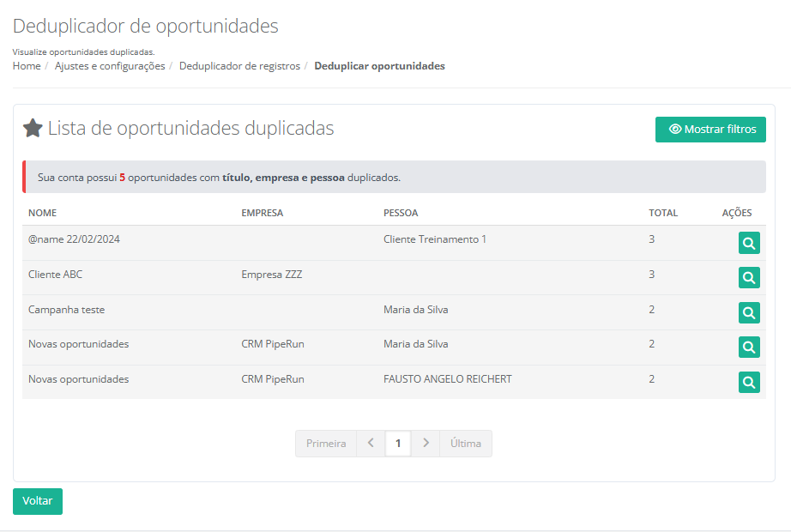This screenshot has width=791, height=532.
Task: Click the EMPRESA column header
Action: pyautogui.click(x=262, y=213)
